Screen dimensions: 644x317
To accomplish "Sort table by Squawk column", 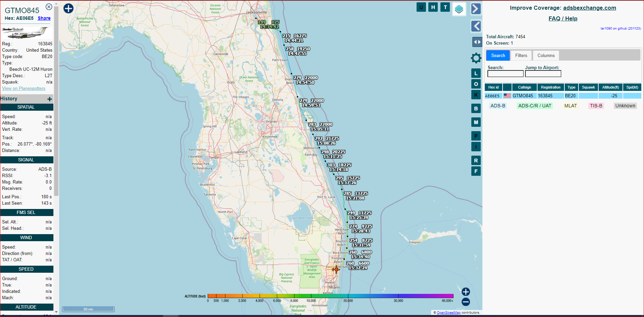I will pos(588,87).
